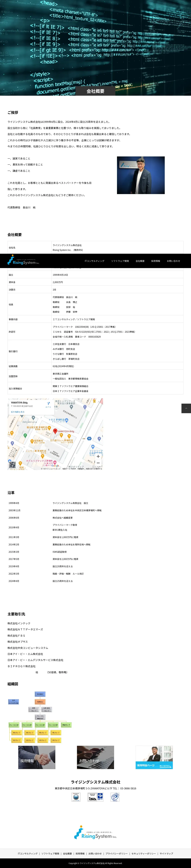Open キーボード ショートカット on the map
191x868 pixels.
tap(50, 469)
